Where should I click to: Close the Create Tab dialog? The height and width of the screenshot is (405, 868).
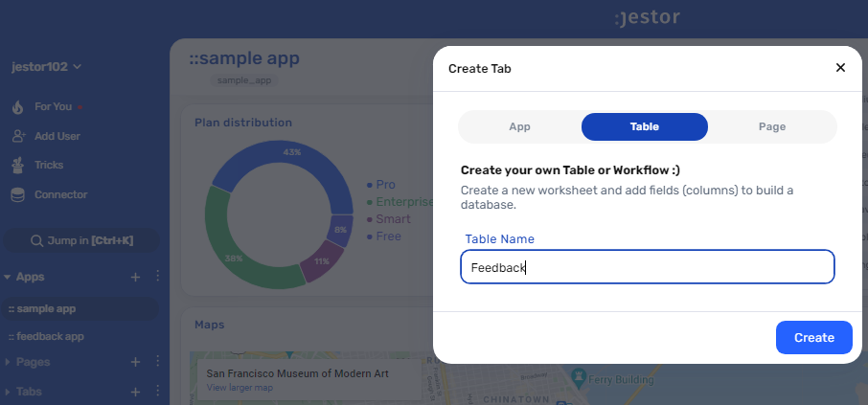840,67
